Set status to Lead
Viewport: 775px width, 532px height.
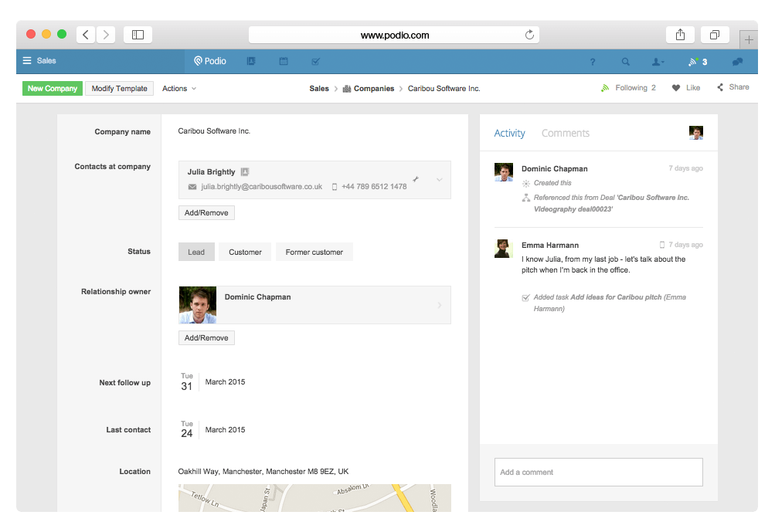(x=196, y=252)
